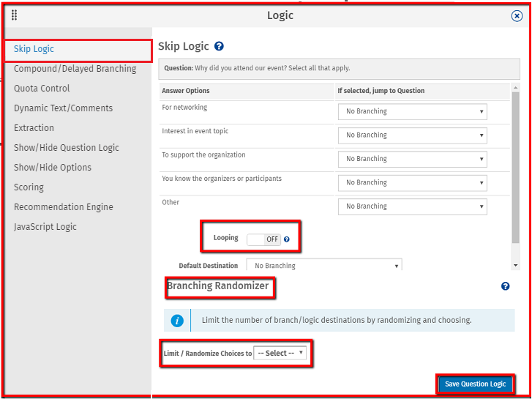Click Save Question Logic button
Screen dimensions: 532x399
click(475, 384)
